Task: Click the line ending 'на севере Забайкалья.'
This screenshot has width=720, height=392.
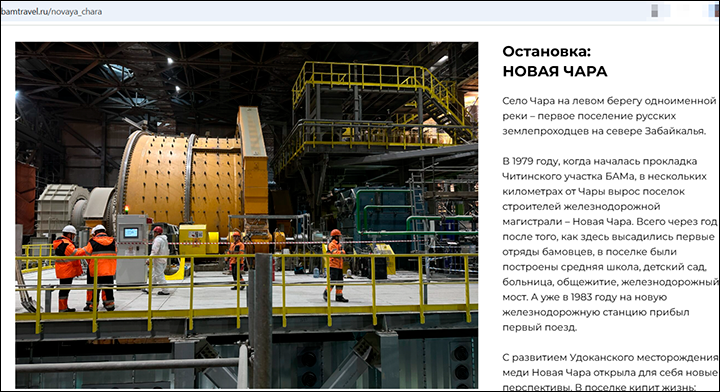Action: (604, 131)
